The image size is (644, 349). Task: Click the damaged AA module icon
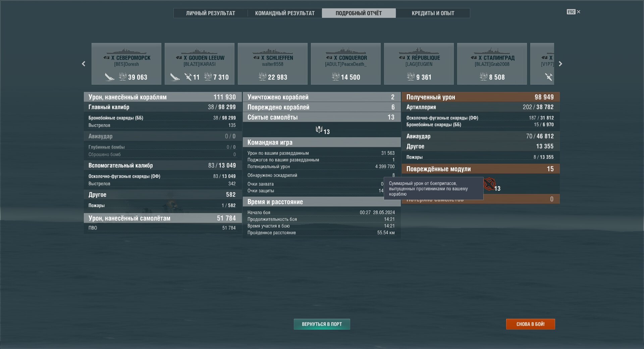489,184
